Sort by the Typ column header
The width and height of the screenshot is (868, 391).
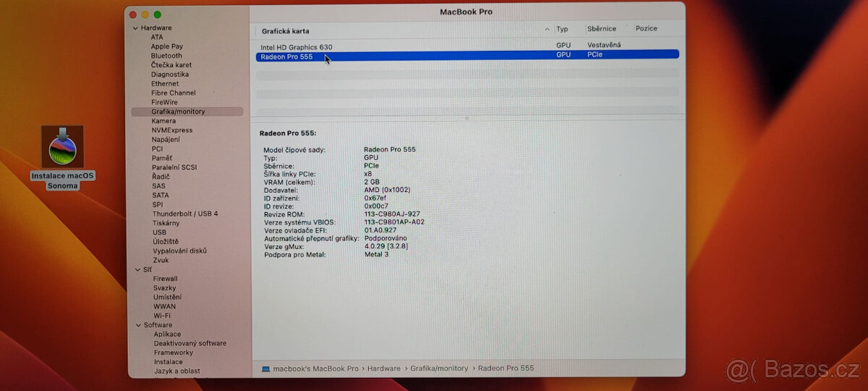point(562,29)
